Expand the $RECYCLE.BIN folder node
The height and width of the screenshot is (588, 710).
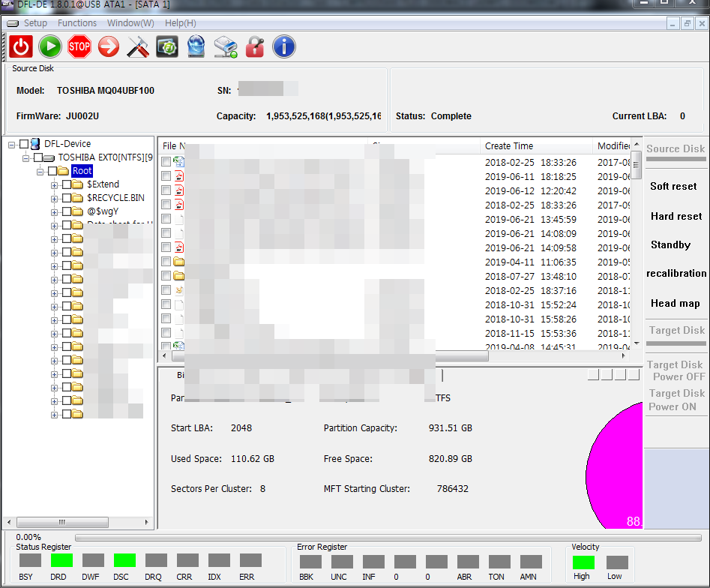[x=54, y=199]
